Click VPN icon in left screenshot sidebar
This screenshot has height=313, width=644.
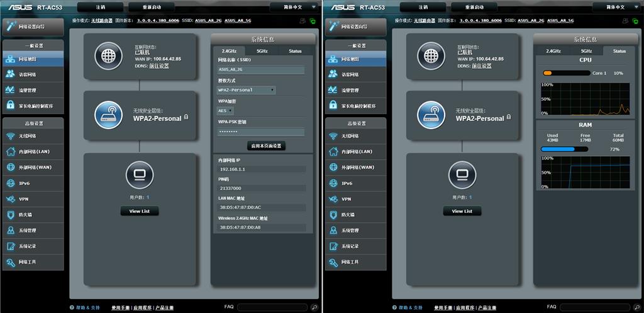click(x=10, y=199)
